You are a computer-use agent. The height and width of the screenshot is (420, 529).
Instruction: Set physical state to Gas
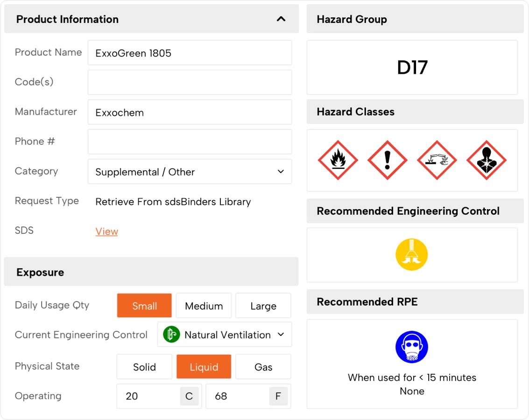tap(263, 366)
